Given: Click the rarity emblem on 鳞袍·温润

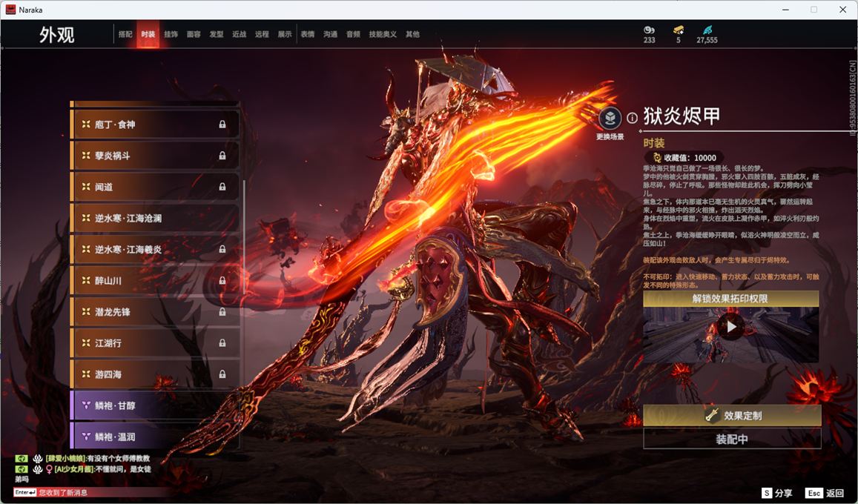Looking at the screenshot, I should (86, 437).
